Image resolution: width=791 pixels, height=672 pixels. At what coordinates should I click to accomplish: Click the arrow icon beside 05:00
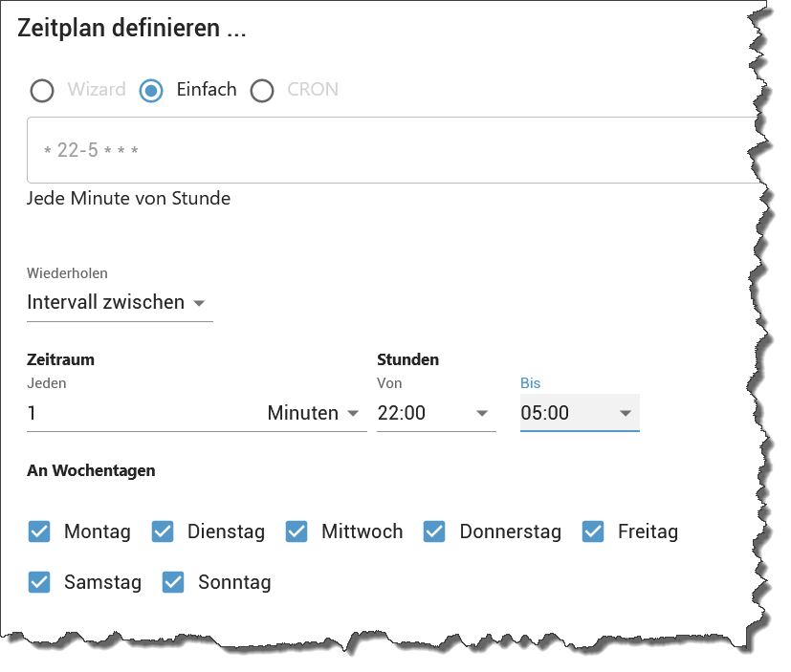[x=626, y=414]
